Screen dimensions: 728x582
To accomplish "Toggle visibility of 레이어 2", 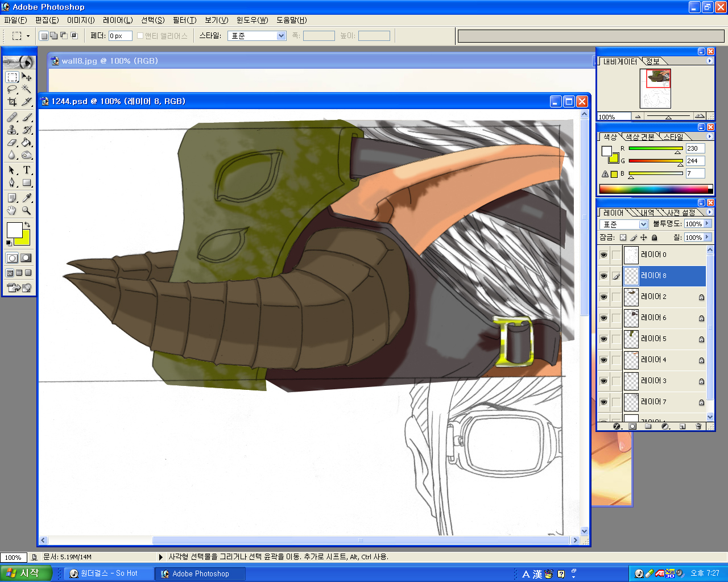I will click(603, 297).
